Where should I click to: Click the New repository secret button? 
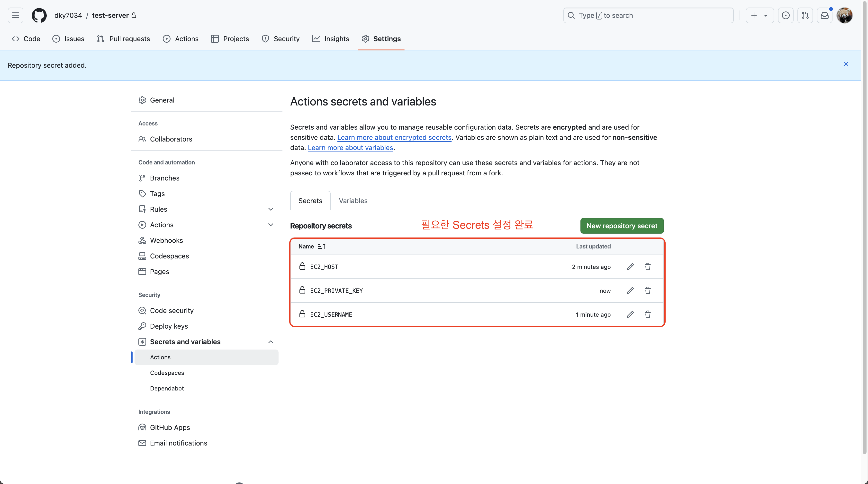(x=622, y=226)
